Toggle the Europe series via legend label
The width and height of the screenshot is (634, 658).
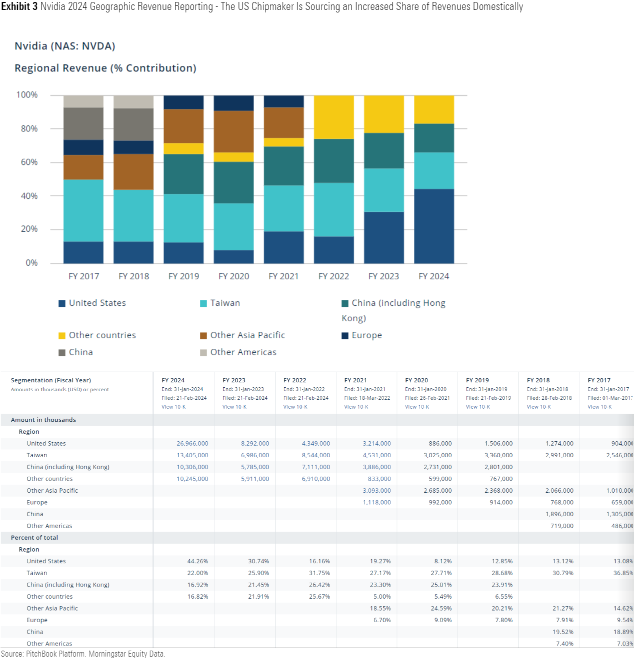[x=366, y=335]
